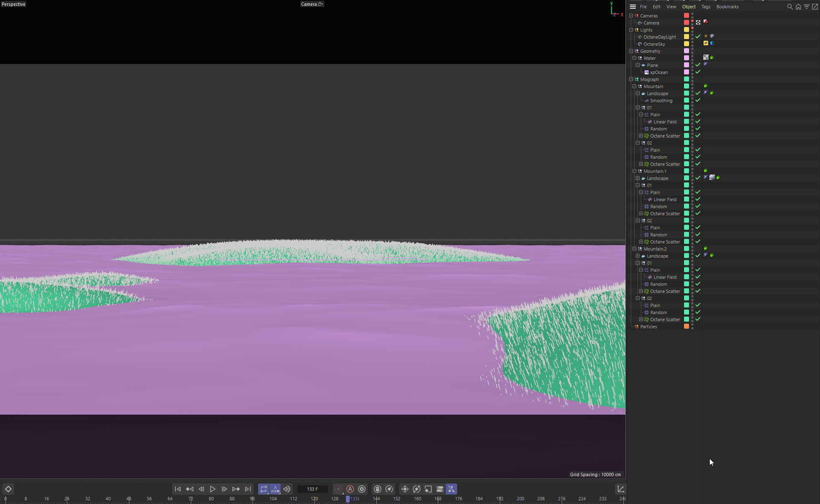Viewport: 820px width, 504px height.
Task: Open the Tags menu
Action: (x=706, y=7)
